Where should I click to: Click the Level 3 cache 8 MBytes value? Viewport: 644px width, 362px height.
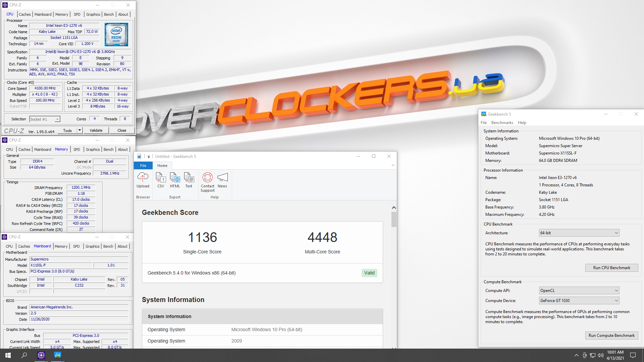coord(98,107)
